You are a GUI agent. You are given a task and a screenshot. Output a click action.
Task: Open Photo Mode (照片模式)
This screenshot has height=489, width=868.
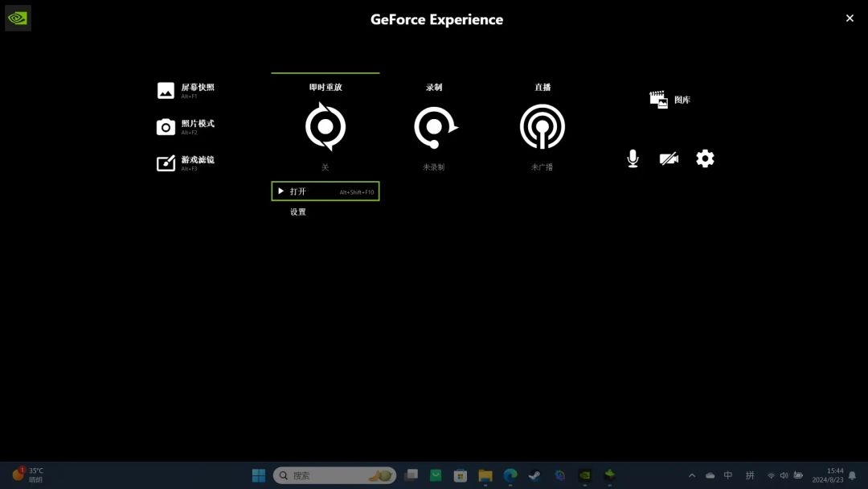click(186, 126)
